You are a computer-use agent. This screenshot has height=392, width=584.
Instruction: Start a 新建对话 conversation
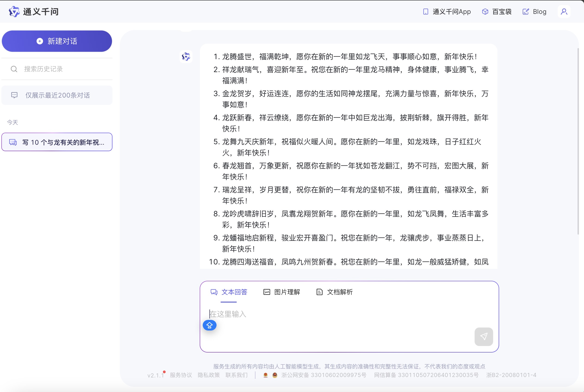tap(57, 41)
